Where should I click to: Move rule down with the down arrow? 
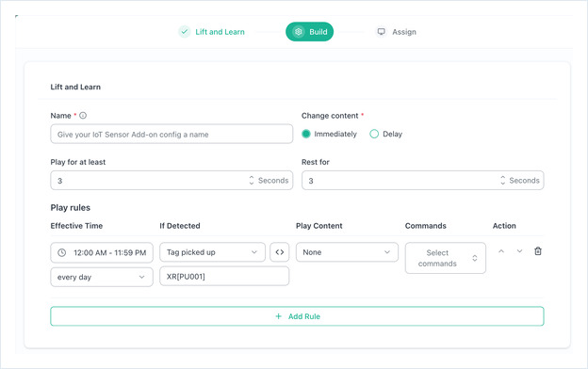click(x=519, y=251)
